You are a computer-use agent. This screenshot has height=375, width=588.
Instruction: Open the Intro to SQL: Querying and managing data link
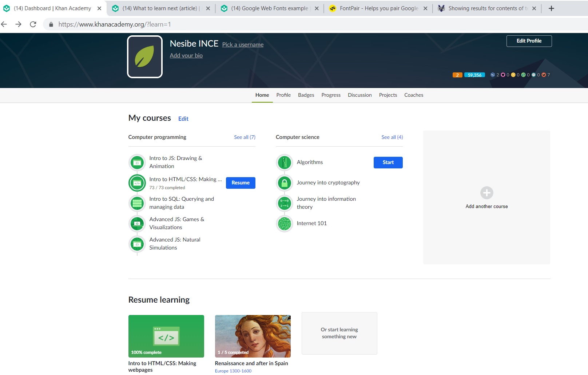(182, 203)
